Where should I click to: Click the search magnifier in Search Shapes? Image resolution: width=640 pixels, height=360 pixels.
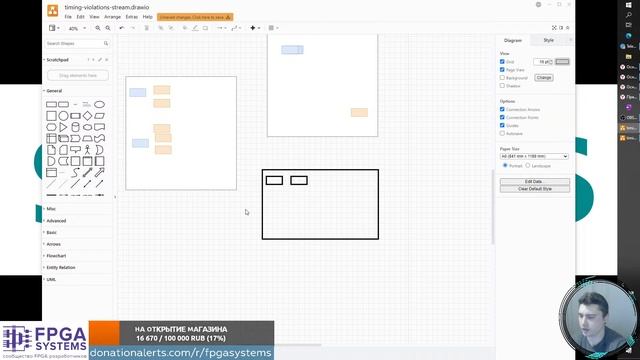click(106, 43)
